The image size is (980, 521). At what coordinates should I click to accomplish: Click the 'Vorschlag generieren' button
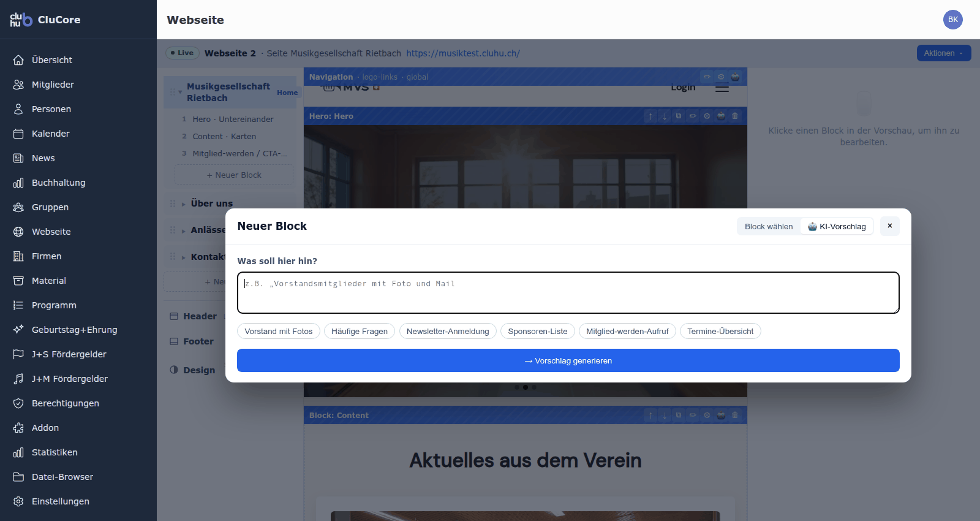coord(568,360)
